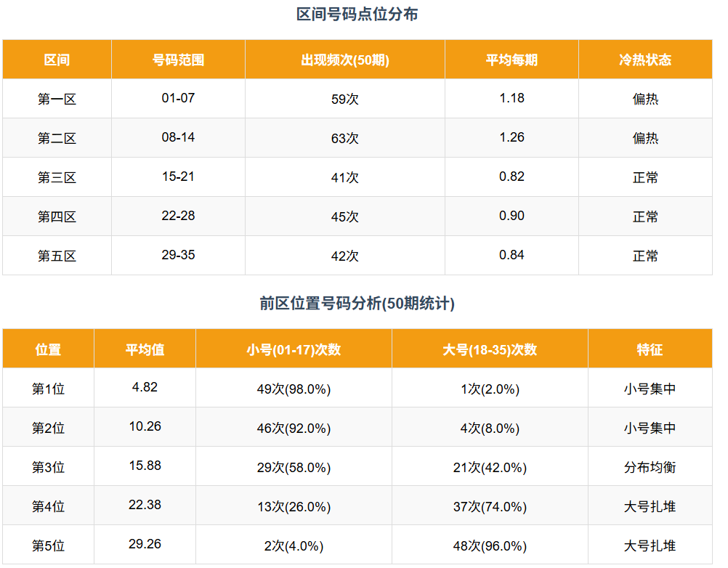
Task: Click the 出现频次(50期) column header
Action: 345,60
